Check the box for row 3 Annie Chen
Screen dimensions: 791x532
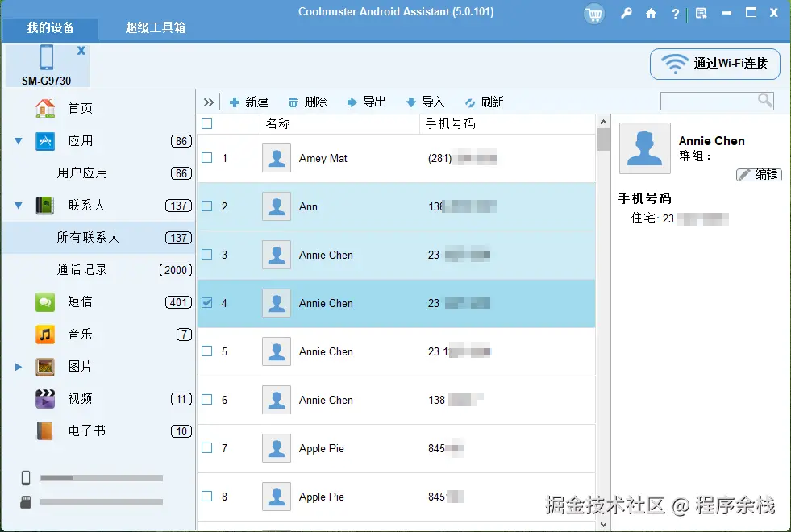(x=207, y=255)
